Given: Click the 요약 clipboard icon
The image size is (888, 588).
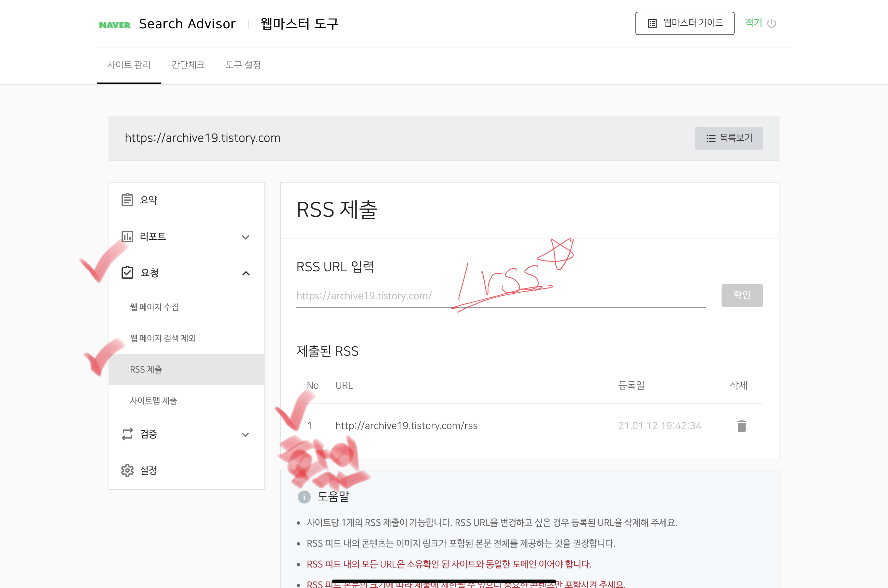Looking at the screenshot, I should pos(127,199).
